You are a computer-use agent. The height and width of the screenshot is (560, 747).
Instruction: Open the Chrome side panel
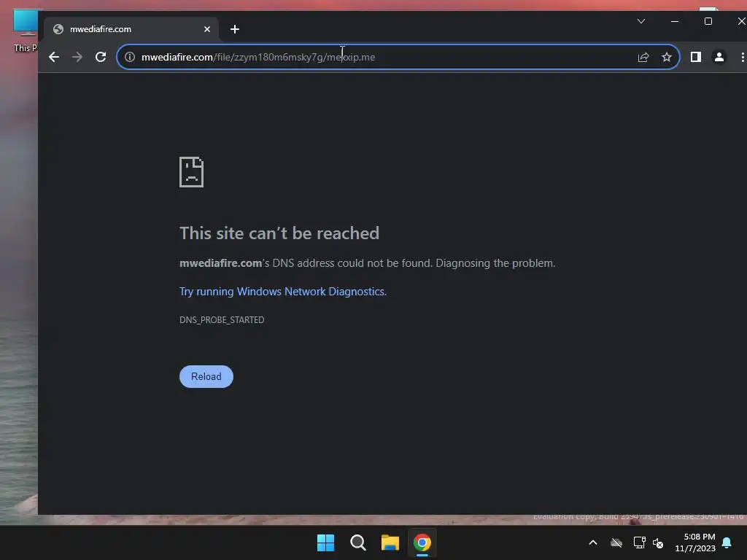[695, 57]
